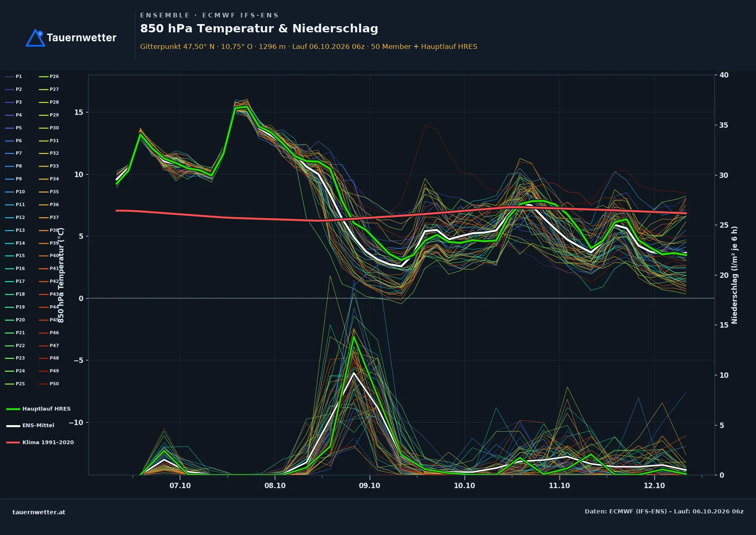Click legend entry P15
756x535 pixels.
[x=15, y=256]
